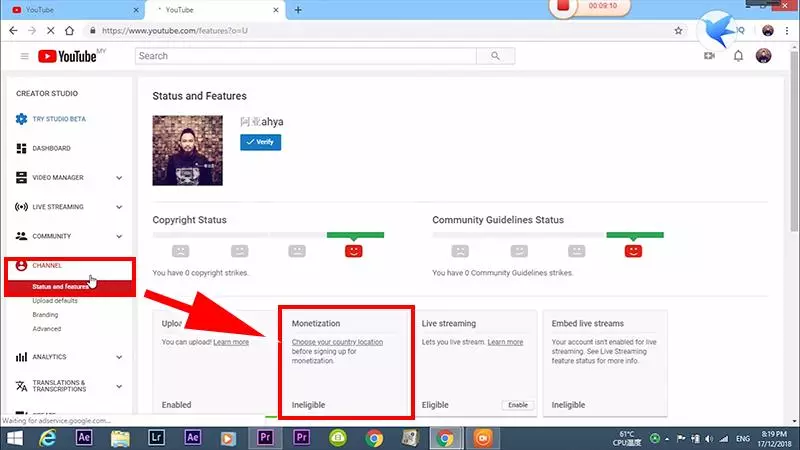Click the ENG language indicator in tray
The width and height of the screenshot is (800, 450).
click(743, 438)
